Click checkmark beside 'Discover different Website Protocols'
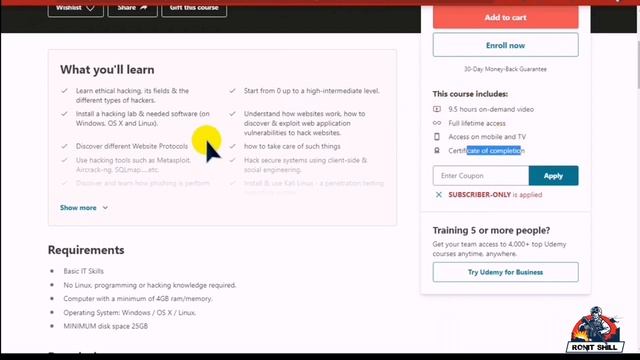 click(64, 146)
